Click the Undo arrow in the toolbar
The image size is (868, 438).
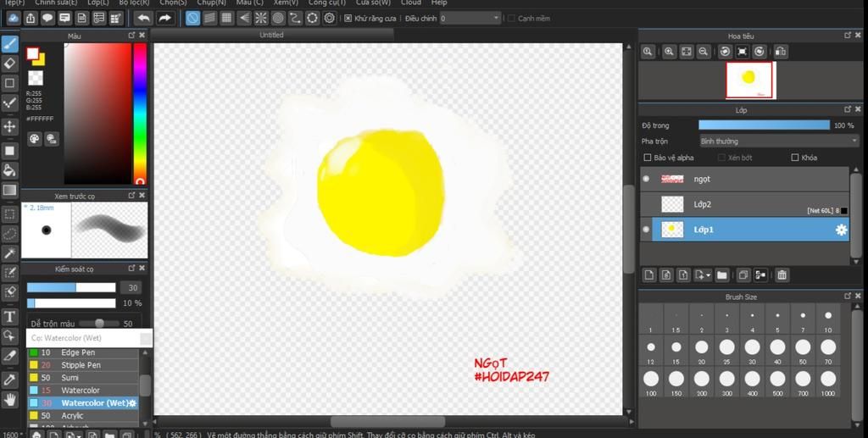coord(144,19)
